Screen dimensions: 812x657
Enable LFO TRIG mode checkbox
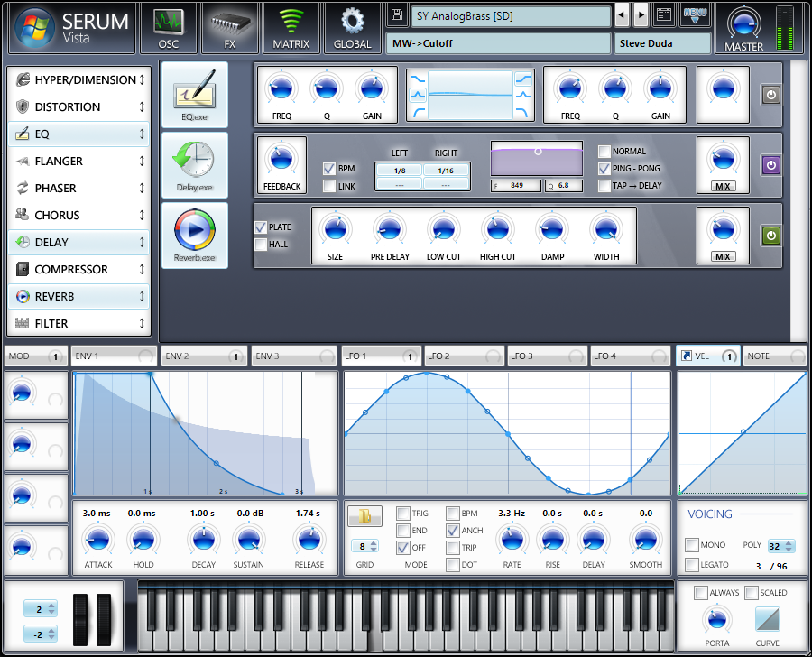(x=403, y=513)
